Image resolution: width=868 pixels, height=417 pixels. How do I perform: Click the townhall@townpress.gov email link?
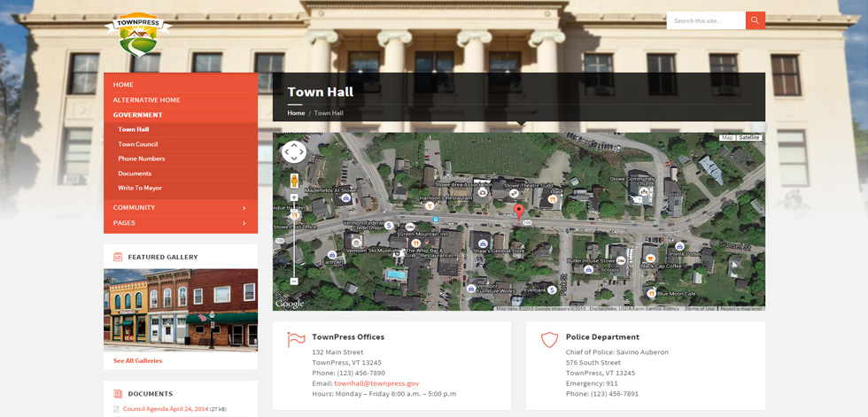376,383
